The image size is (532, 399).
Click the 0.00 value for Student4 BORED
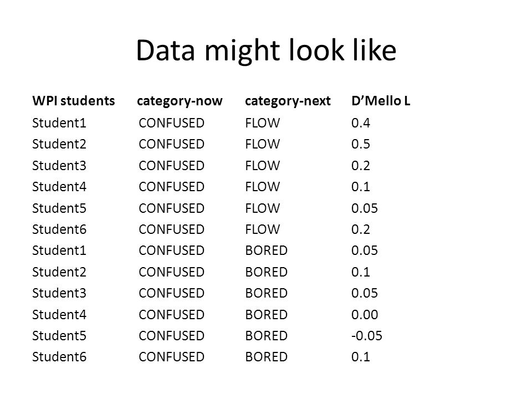365,315
